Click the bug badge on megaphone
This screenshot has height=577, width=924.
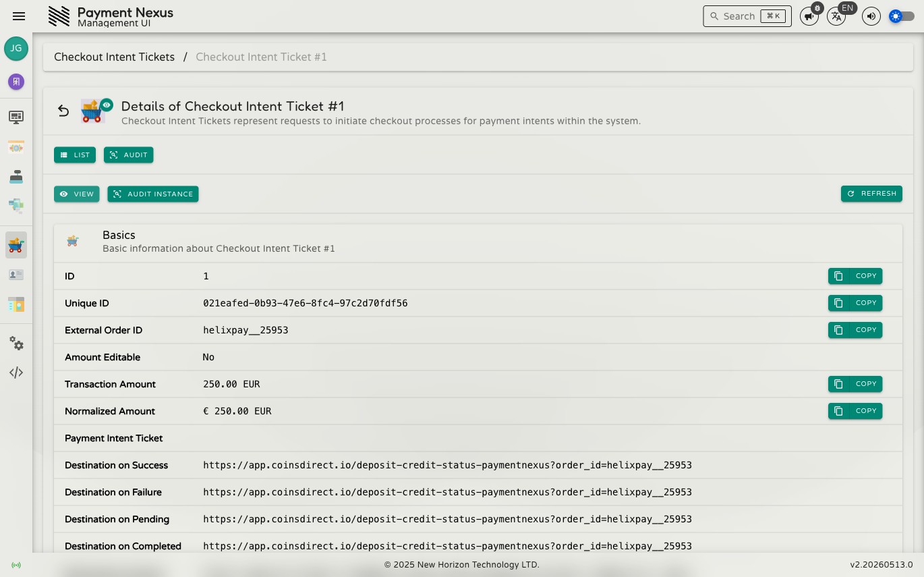(817, 8)
